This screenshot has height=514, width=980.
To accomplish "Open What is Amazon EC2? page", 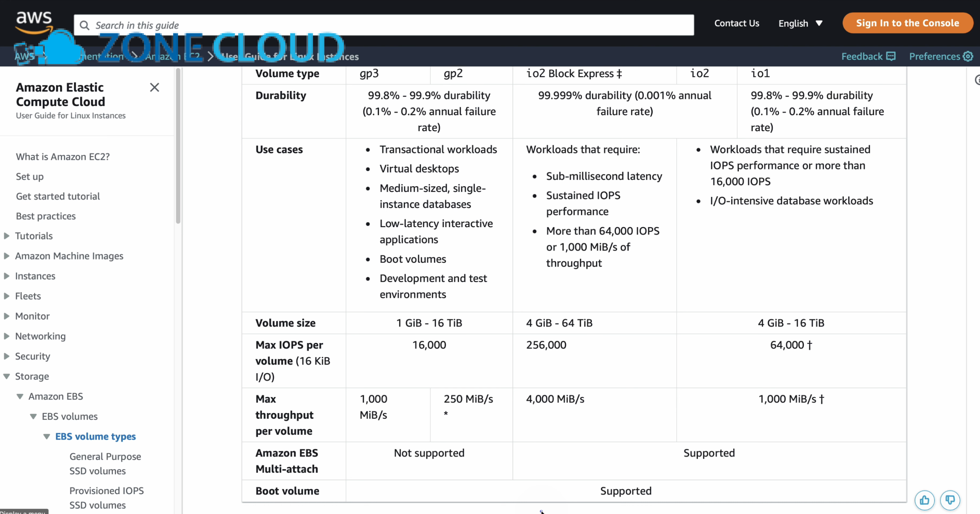I will point(63,157).
